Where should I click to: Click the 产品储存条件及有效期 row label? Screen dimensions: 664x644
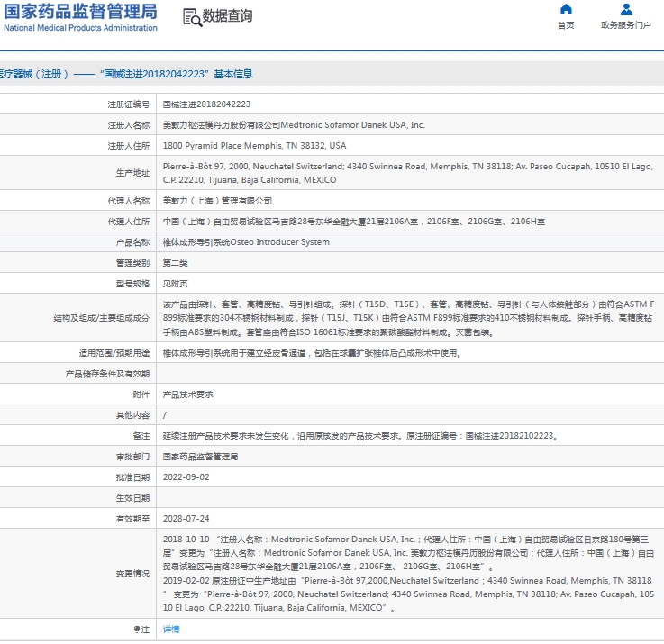tap(107, 374)
